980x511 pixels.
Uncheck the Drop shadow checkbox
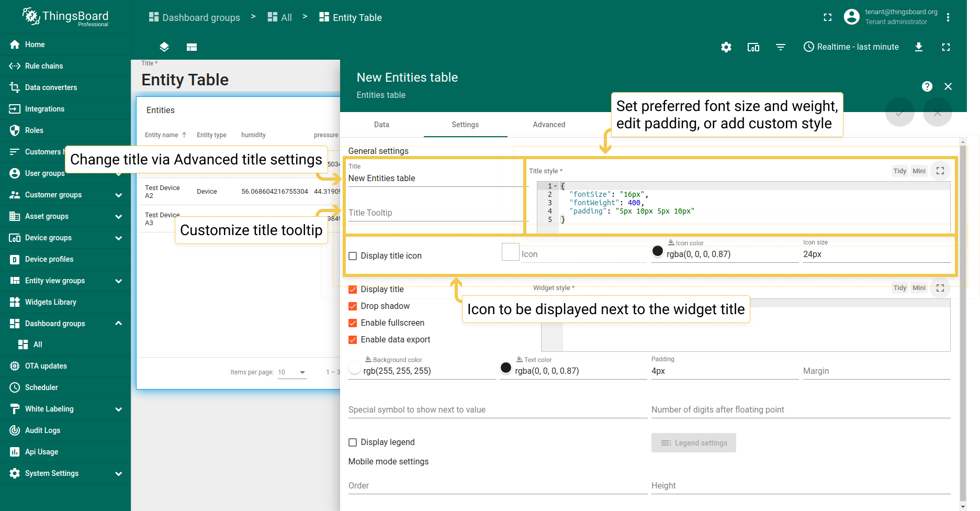tap(353, 306)
